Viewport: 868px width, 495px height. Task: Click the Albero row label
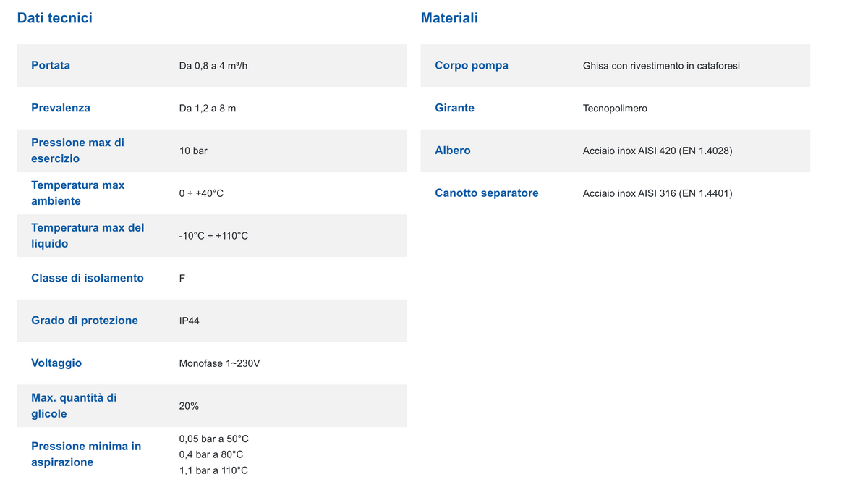(x=453, y=151)
